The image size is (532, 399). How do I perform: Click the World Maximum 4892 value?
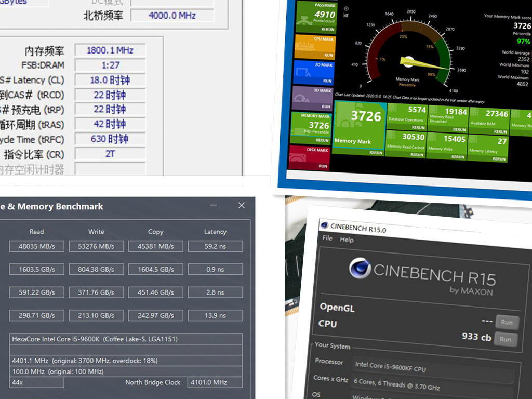[523, 84]
